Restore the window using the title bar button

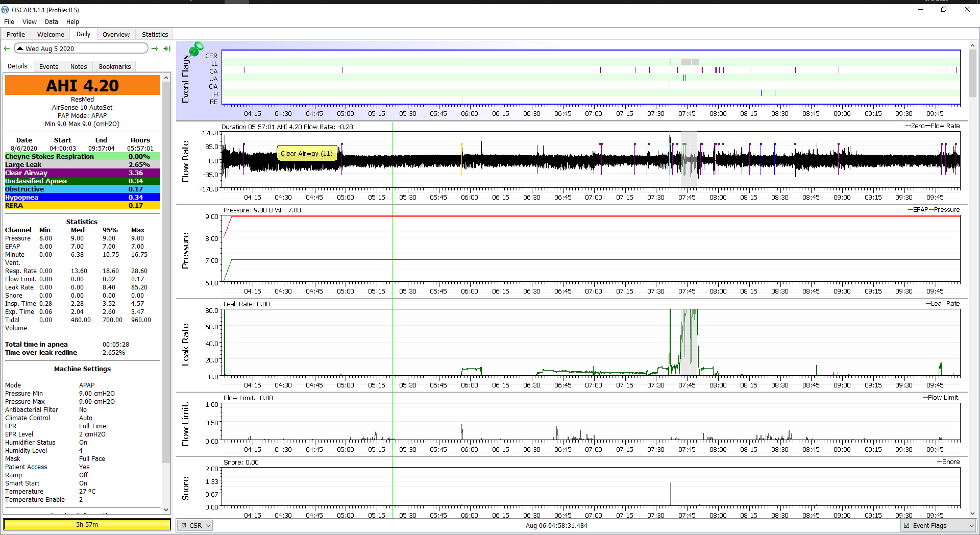pos(944,9)
